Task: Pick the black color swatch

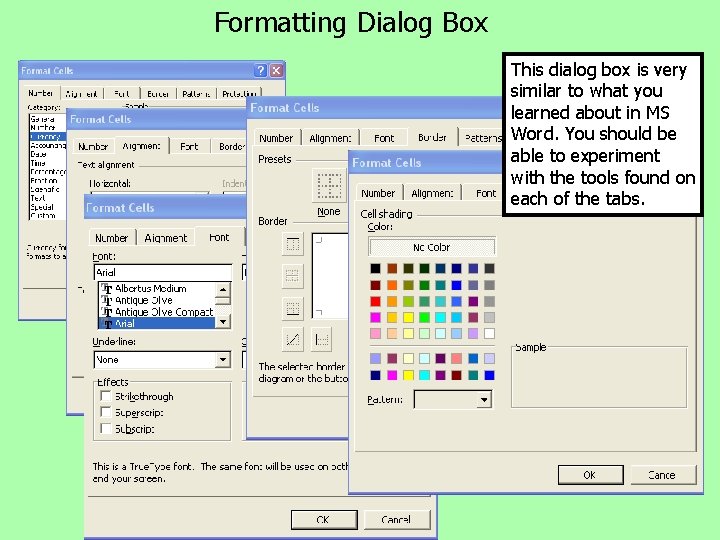Action: pyautogui.click(x=376, y=268)
